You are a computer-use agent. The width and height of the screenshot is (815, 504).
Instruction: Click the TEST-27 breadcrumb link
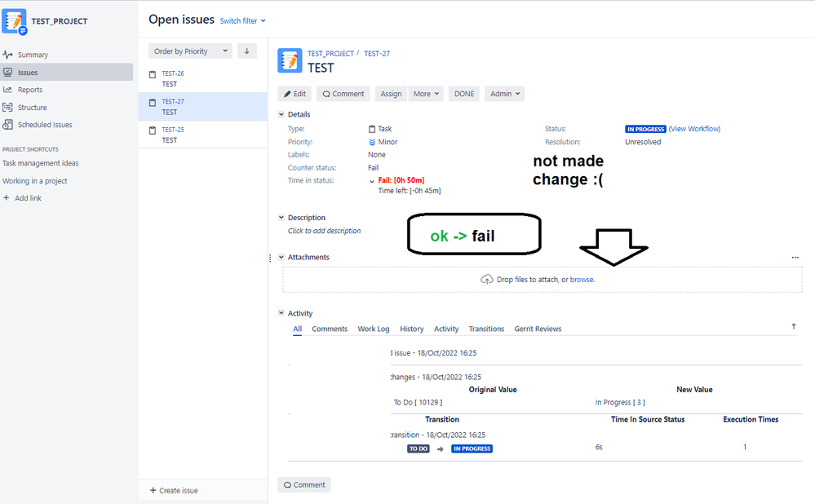pos(377,54)
